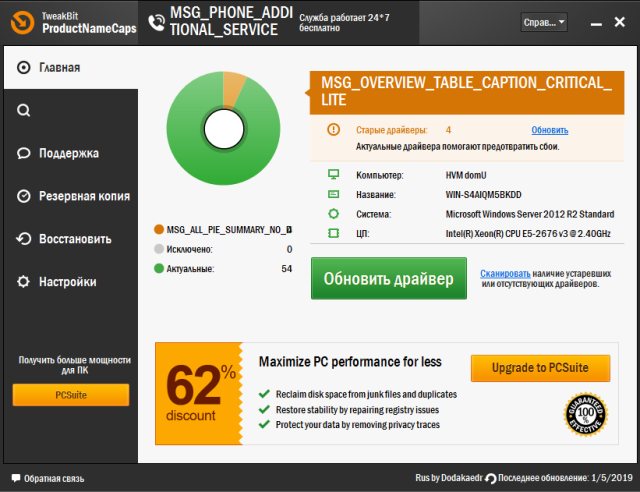Click the warning icon beside Старые драйверы

point(334,130)
